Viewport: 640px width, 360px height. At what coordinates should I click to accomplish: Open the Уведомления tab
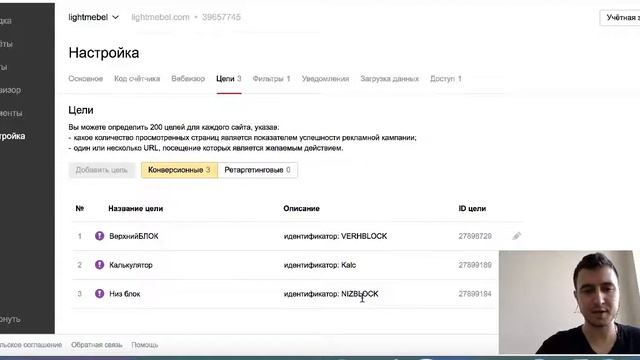325,78
